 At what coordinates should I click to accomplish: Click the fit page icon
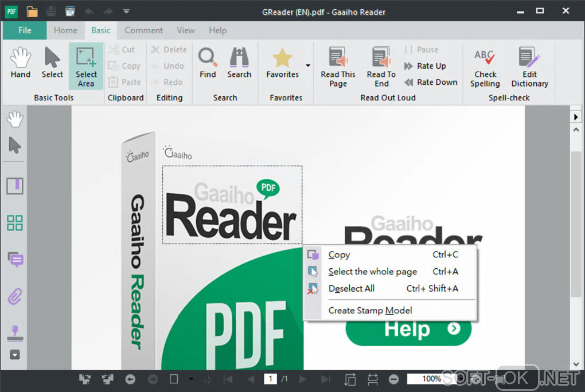(x=350, y=379)
